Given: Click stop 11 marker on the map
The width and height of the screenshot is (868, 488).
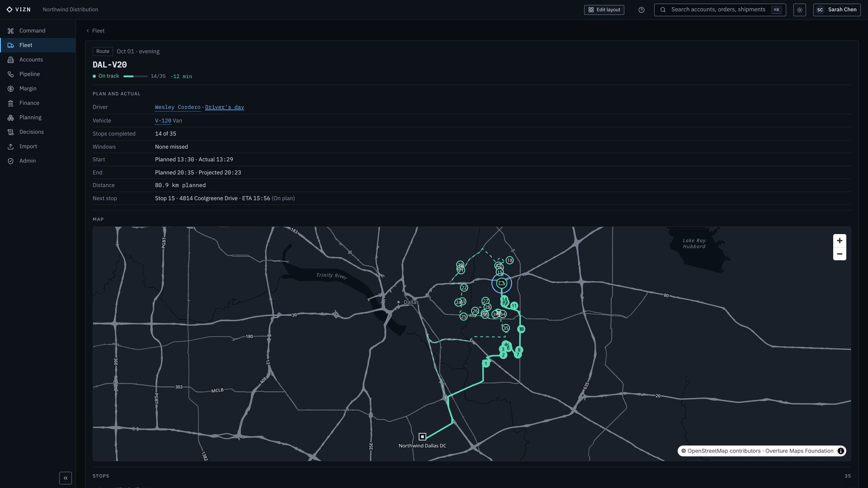Looking at the screenshot, I should [514, 306].
